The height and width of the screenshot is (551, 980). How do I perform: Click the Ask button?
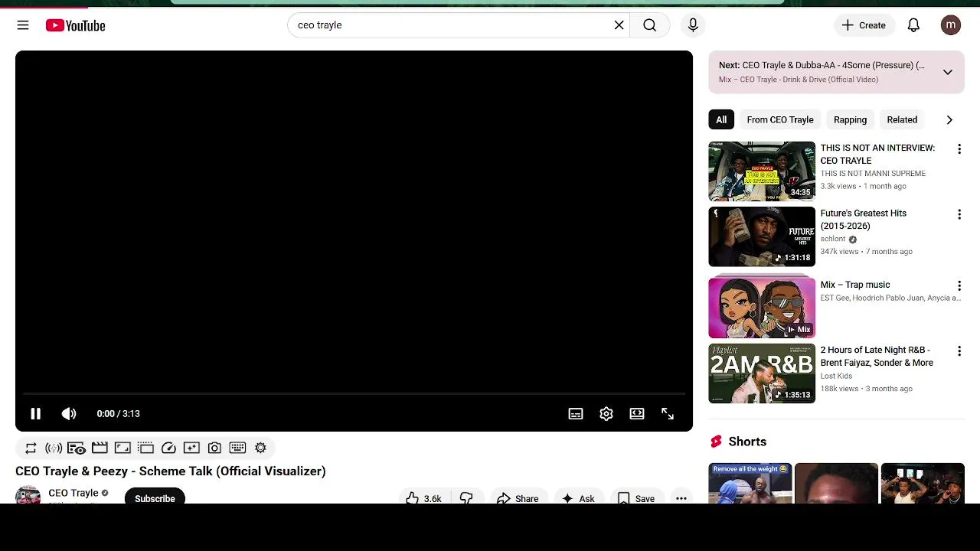(578, 497)
